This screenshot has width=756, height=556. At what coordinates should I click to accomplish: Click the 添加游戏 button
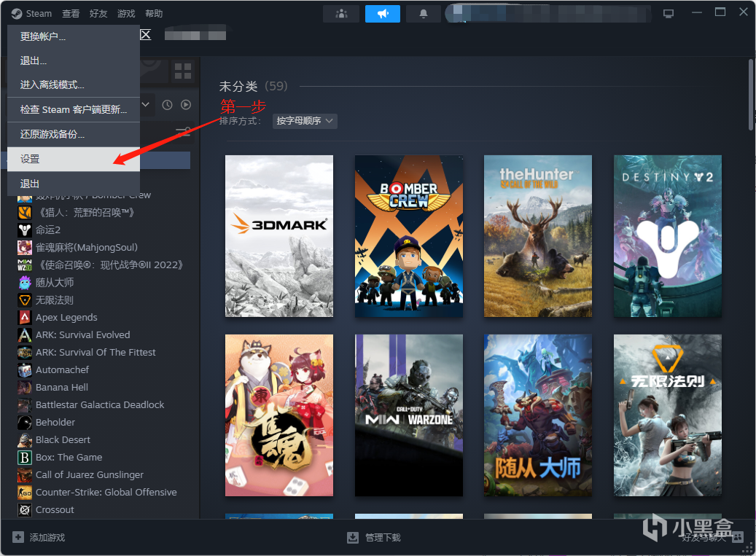pyautogui.click(x=39, y=537)
